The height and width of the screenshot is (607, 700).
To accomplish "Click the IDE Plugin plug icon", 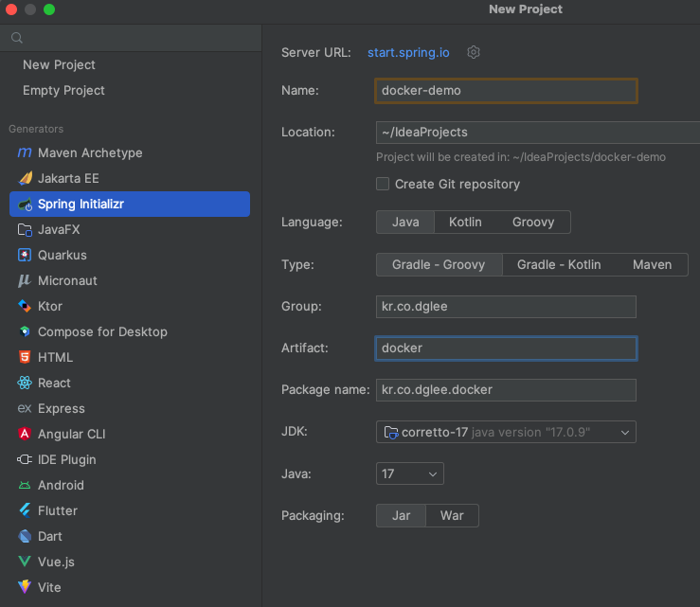I will tap(25, 459).
